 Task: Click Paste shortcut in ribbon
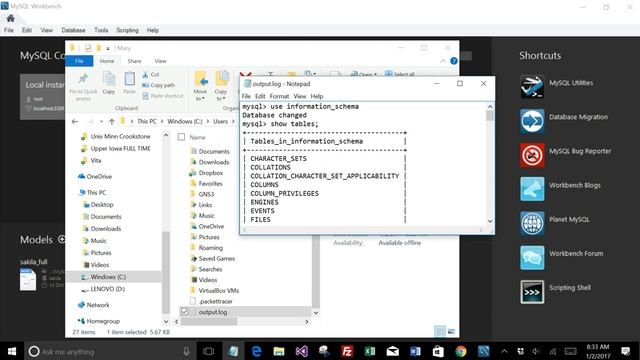tap(162, 96)
